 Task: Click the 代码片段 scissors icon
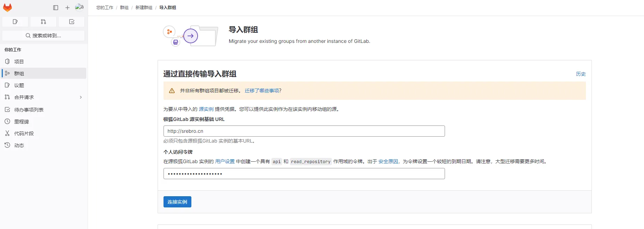(x=7, y=133)
